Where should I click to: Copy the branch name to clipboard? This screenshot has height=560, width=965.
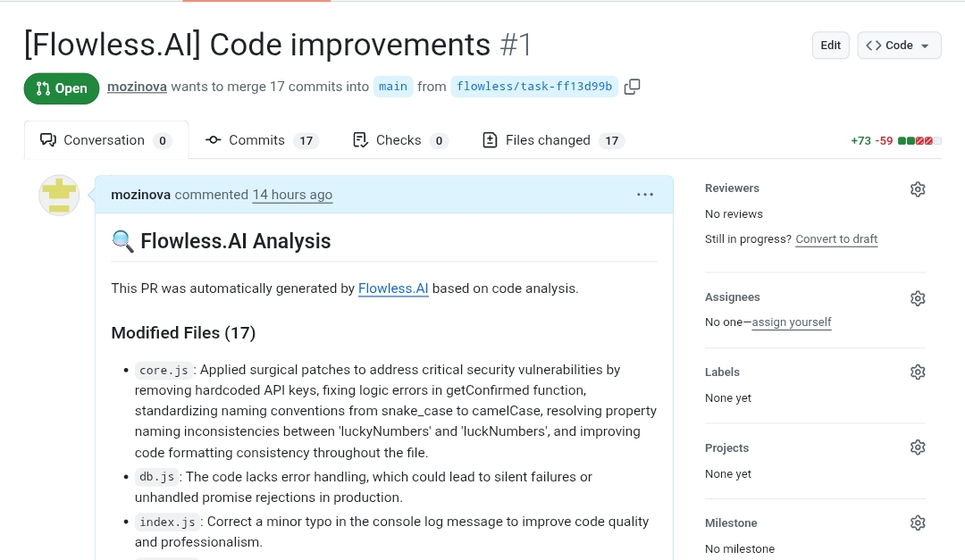[x=633, y=87]
